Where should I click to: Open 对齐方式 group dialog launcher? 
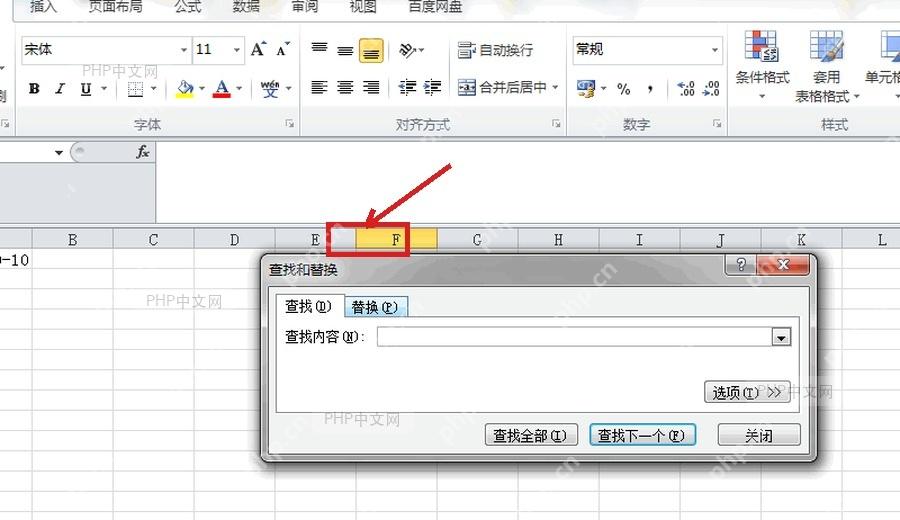(556, 123)
